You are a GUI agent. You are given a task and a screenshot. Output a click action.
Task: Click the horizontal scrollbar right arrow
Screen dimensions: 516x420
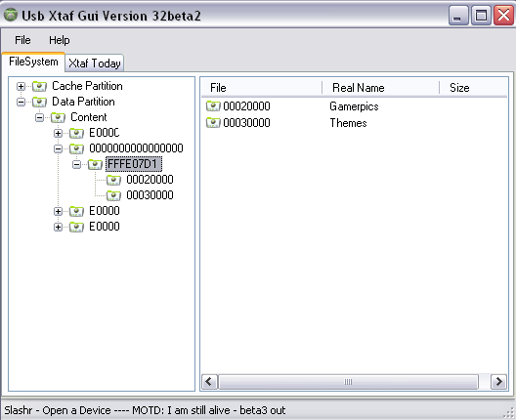coord(498,382)
